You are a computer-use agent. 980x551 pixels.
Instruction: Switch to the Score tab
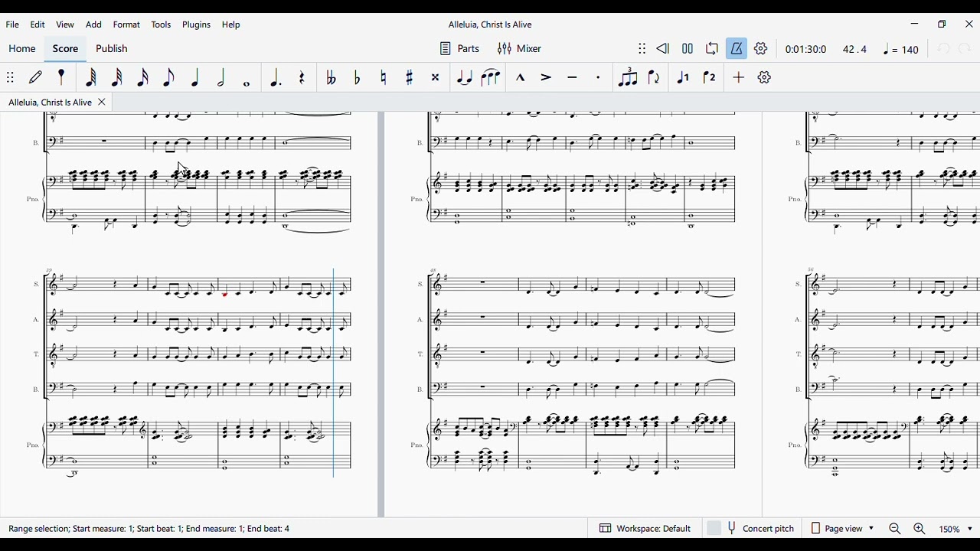tap(66, 49)
